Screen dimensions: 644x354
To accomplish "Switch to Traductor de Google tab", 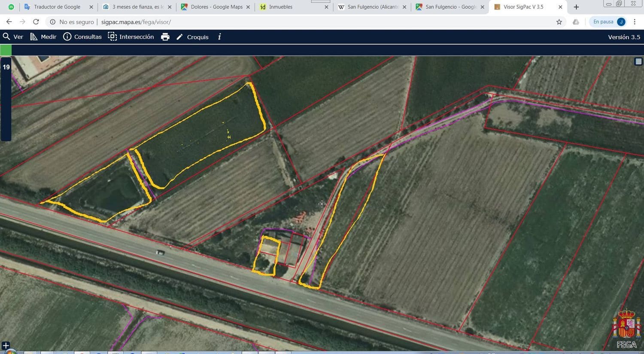I will coord(57,7).
